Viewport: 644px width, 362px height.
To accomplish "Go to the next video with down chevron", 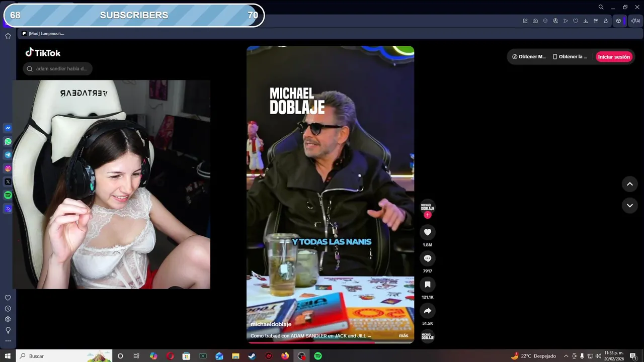I will pyautogui.click(x=630, y=205).
